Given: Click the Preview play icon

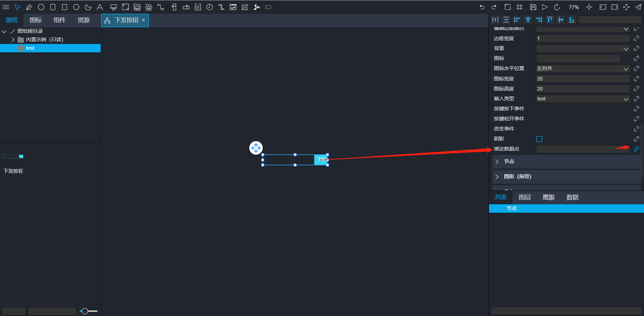Looking at the screenshot, I should [545, 7].
